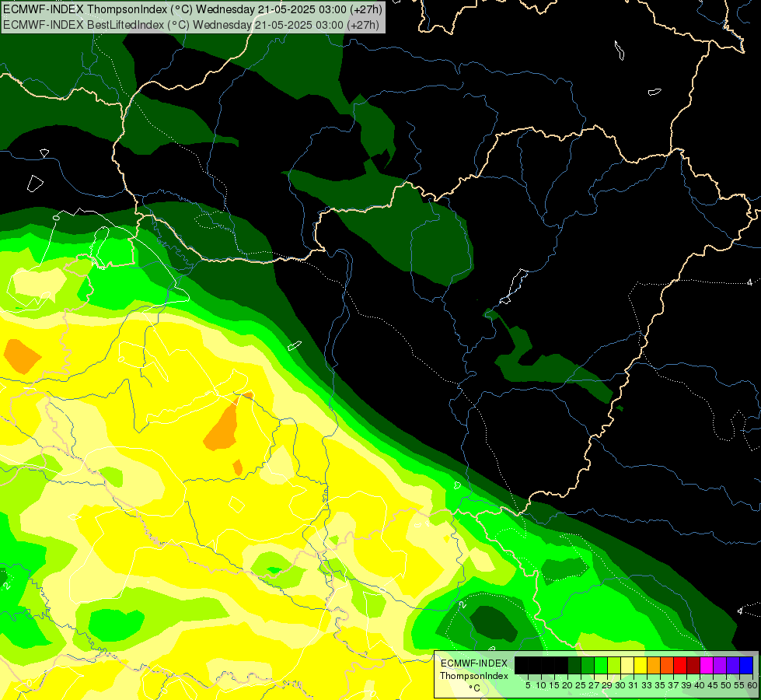Select the pale yellow 30–31 legend swatch

627,666
